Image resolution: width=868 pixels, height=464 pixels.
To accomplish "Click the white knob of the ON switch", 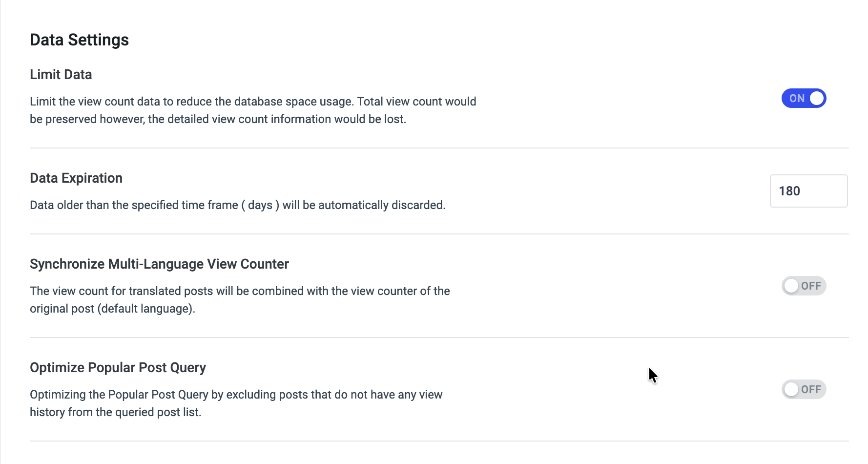I will click(817, 98).
